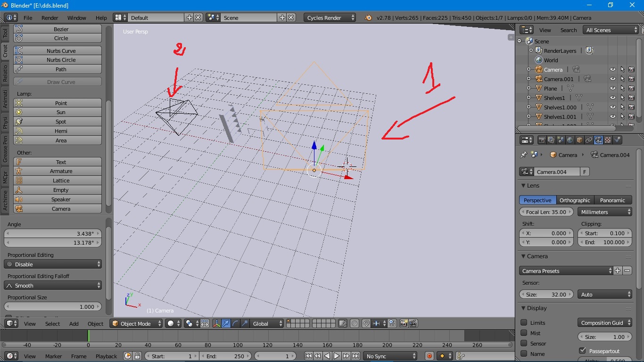This screenshot has height=362, width=644.
Task: Click the outliner editor type icon
Action: coord(527,30)
